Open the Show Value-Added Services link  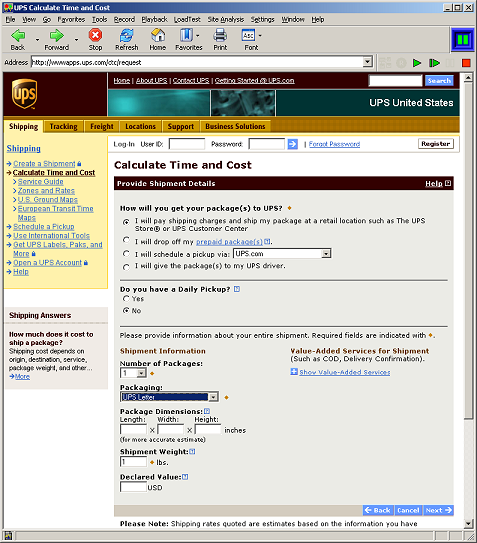(x=345, y=372)
